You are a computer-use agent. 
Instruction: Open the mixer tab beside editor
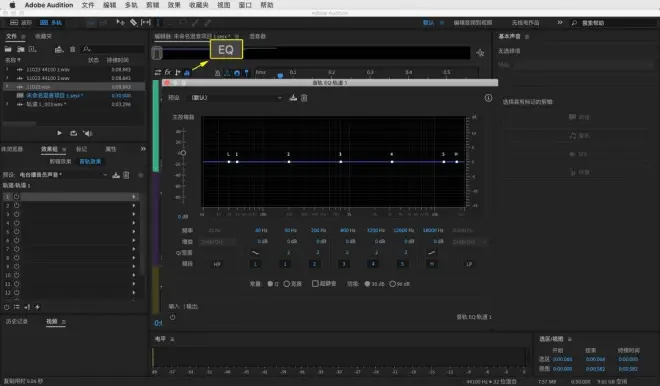[x=257, y=37]
